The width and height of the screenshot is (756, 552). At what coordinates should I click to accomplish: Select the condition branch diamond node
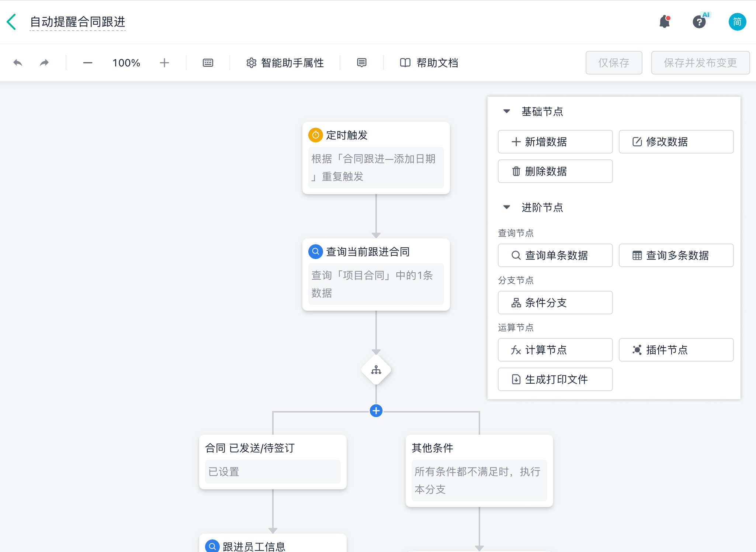[376, 370]
